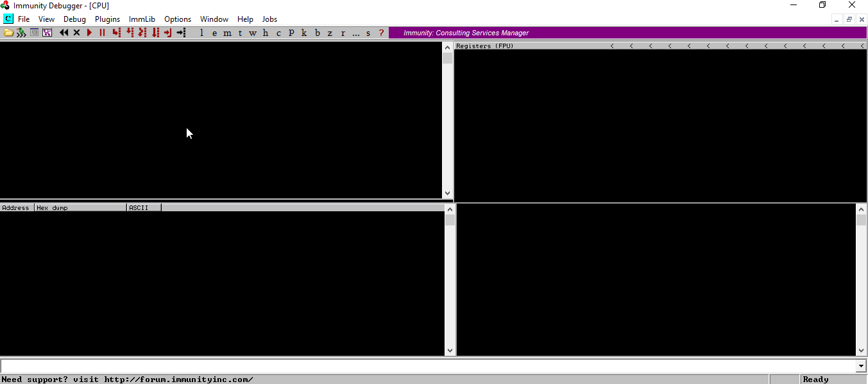The height and width of the screenshot is (384, 868).
Task: Open the Call stack via 'k' icon
Action: pyautogui.click(x=304, y=32)
